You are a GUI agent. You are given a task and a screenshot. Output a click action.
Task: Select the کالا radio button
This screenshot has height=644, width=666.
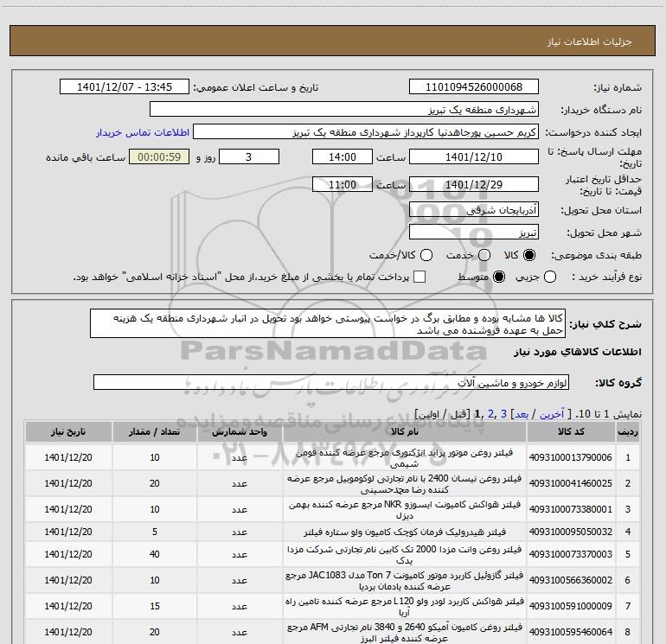coord(529,255)
